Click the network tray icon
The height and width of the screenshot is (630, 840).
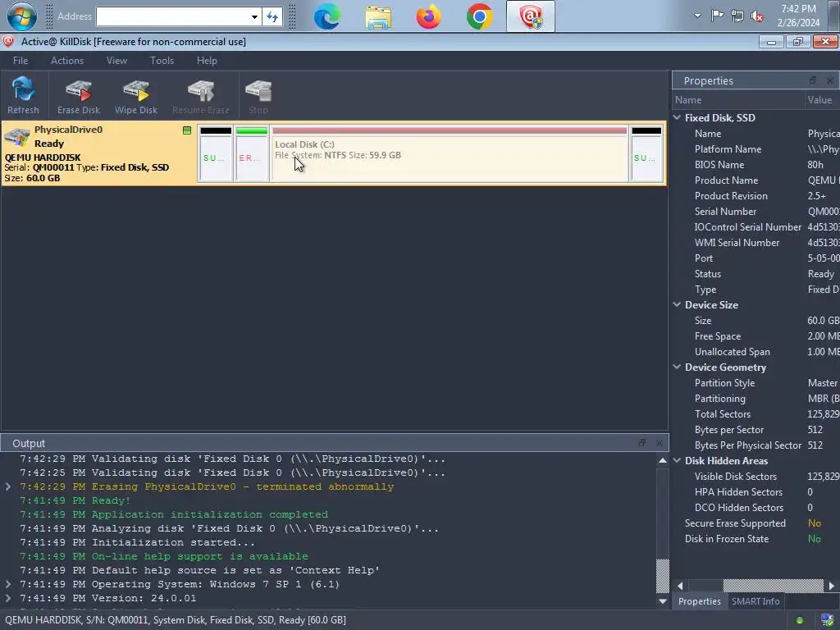tap(737, 16)
